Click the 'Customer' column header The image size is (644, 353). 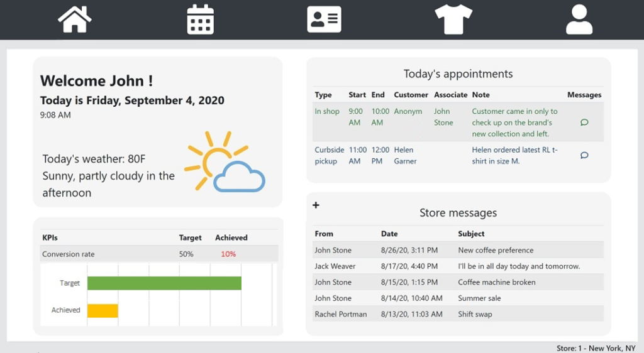click(411, 95)
